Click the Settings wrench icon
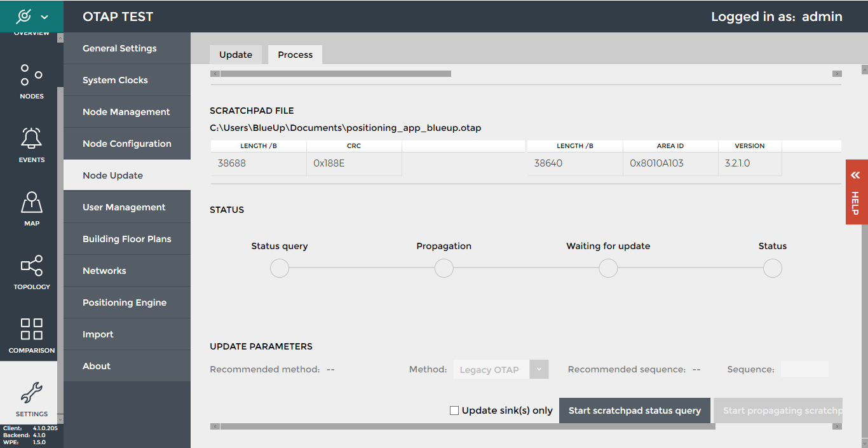The width and height of the screenshot is (868, 448). tap(31, 394)
